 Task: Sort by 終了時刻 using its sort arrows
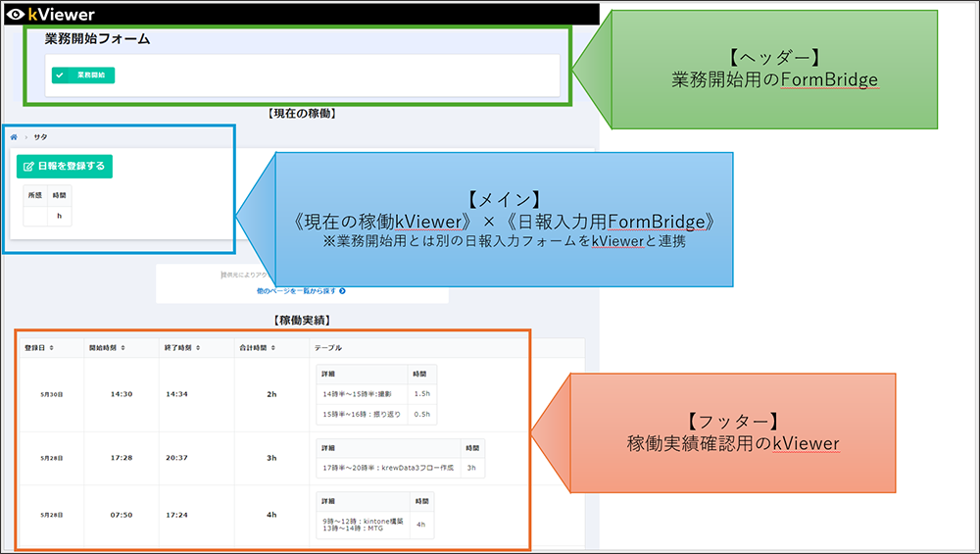[x=198, y=348]
